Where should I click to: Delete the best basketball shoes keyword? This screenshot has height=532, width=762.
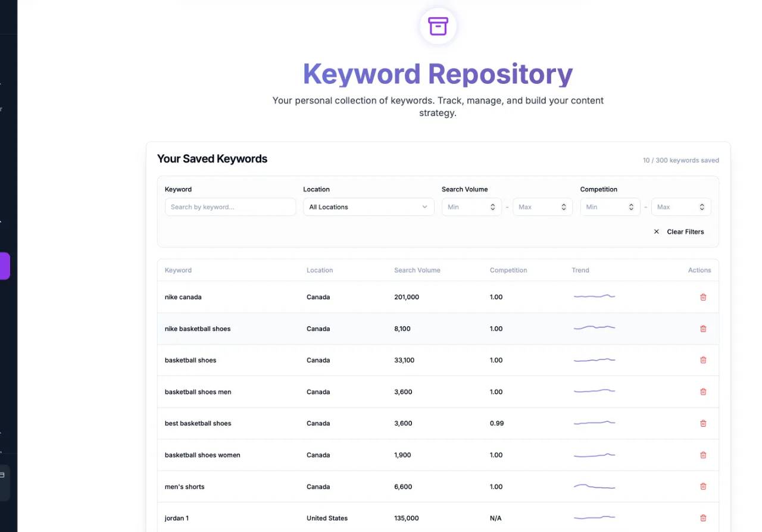click(703, 423)
